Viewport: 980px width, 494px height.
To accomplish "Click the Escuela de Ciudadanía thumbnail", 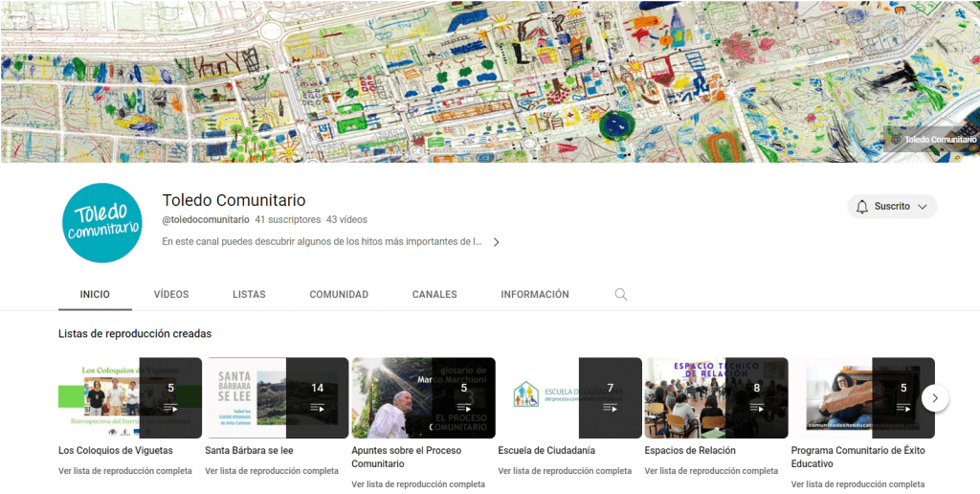I will pos(570,397).
